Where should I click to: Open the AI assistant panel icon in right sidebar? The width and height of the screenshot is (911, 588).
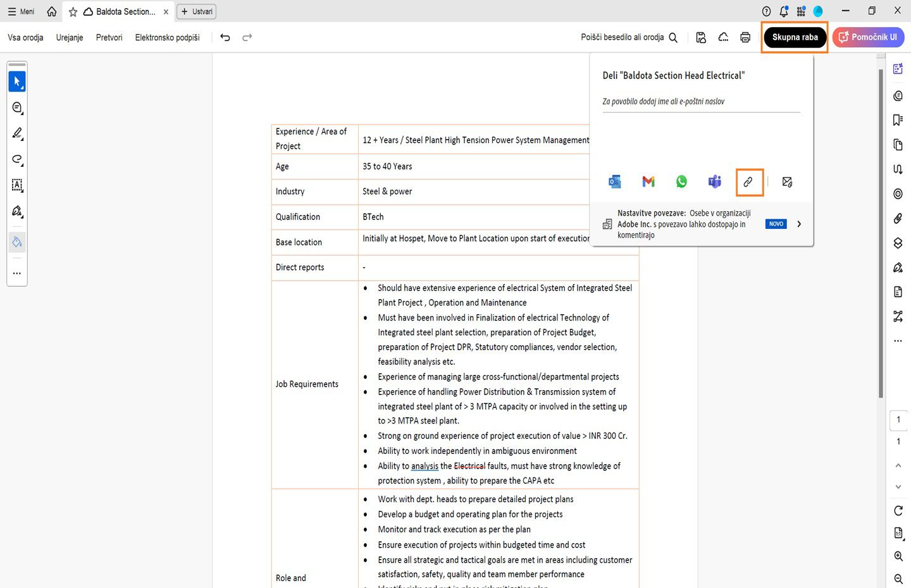click(898, 69)
